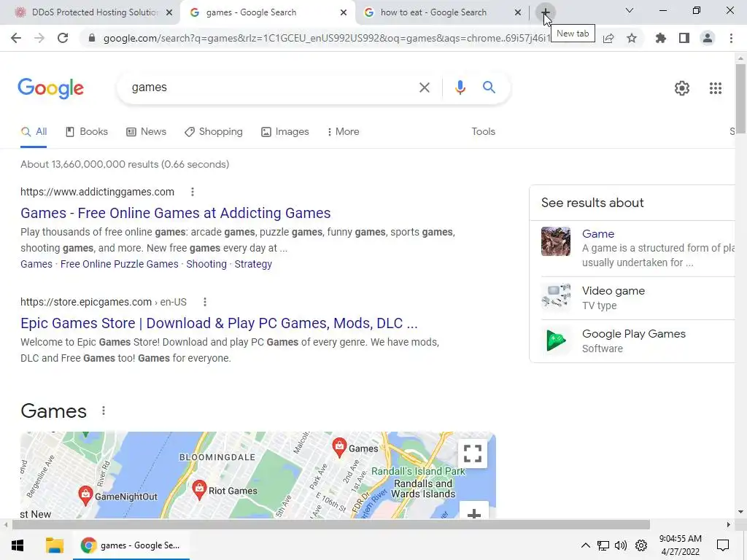Image resolution: width=747 pixels, height=560 pixels.
Task: Open Google apps grid
Action: pyautogui.click(x=715, y=88)
